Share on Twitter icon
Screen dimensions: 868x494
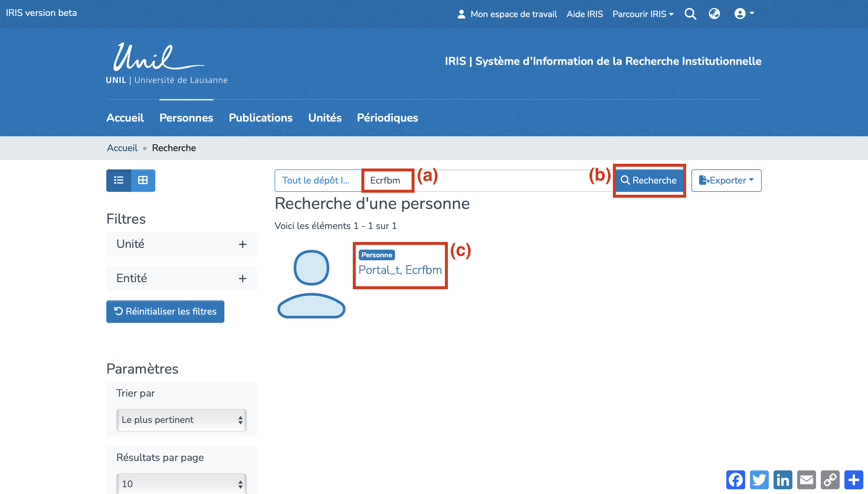759,480
